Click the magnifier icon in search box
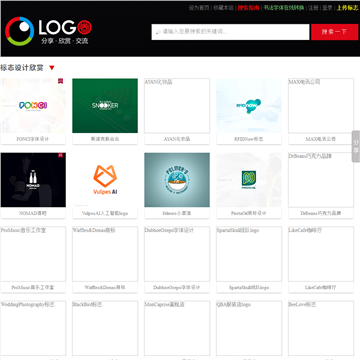The height and width of the screenshot is (360, 360). (158, 32)
